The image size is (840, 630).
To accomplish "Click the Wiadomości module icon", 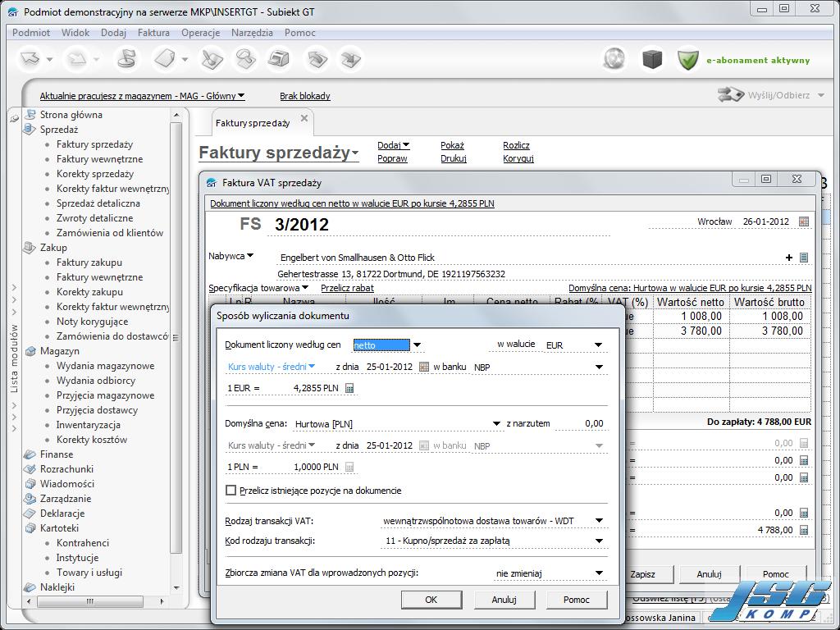I will point(30,484).
